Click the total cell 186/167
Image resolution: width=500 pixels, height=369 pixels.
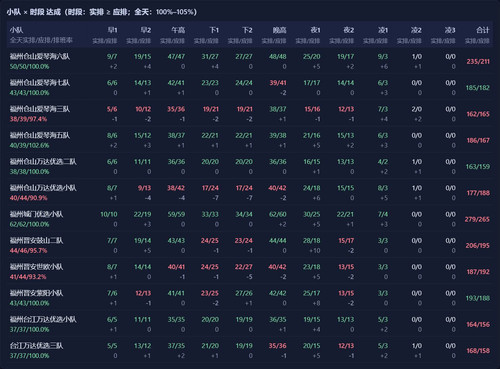(478, 140)
